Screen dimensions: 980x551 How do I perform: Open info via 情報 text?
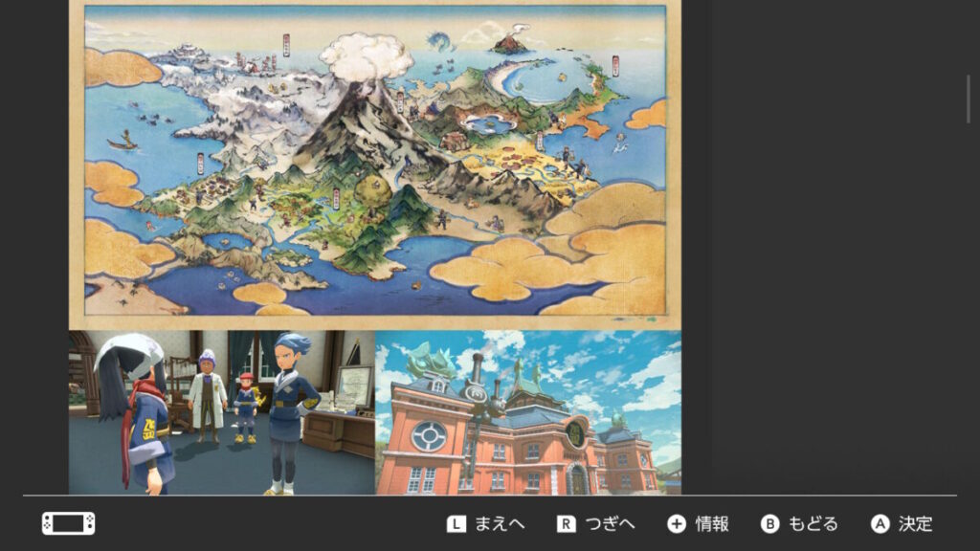pos(712,524)
